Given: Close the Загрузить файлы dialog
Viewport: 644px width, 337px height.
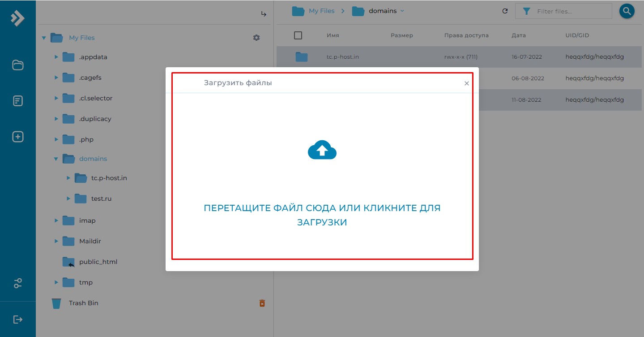Looking at the screenshot, I should (x=466, y=83).
